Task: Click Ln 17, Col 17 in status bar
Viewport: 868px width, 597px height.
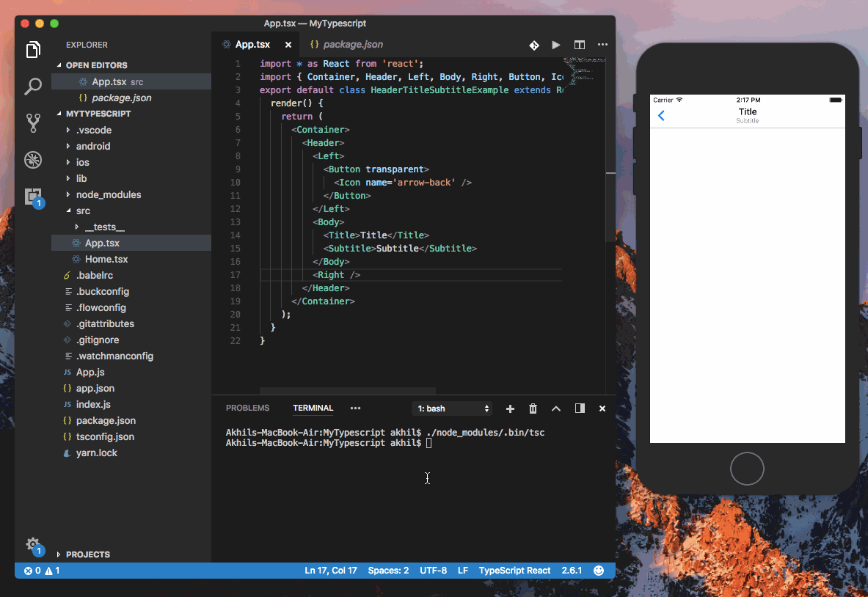Action: point(330,571)
